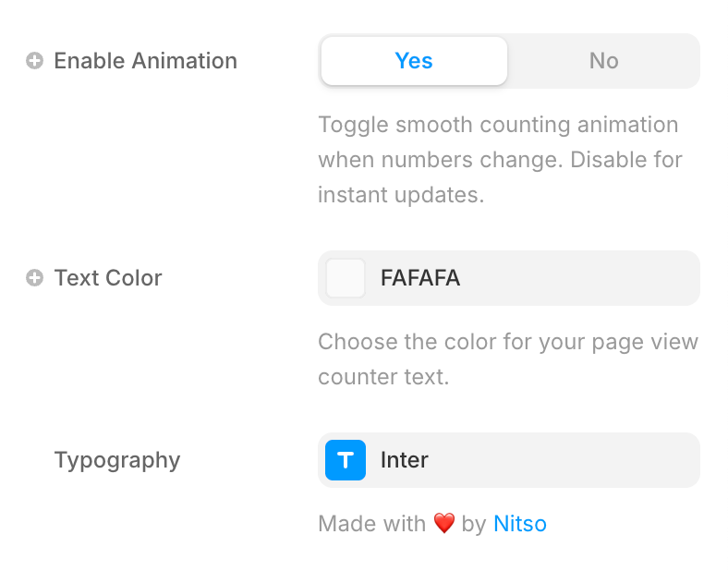Click the segmented control track behind Yes/No
728x571 pixels.
pos(509,61)
